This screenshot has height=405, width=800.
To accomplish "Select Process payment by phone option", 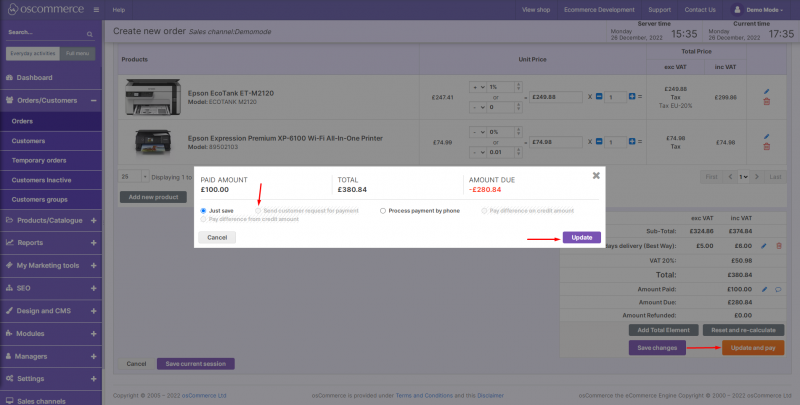I will pos(383,211).
